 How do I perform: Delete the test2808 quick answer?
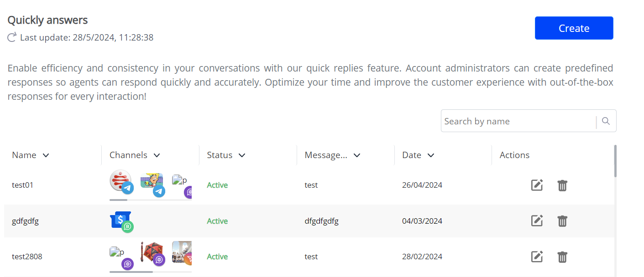pyautogui.click(x=562, y=256)
